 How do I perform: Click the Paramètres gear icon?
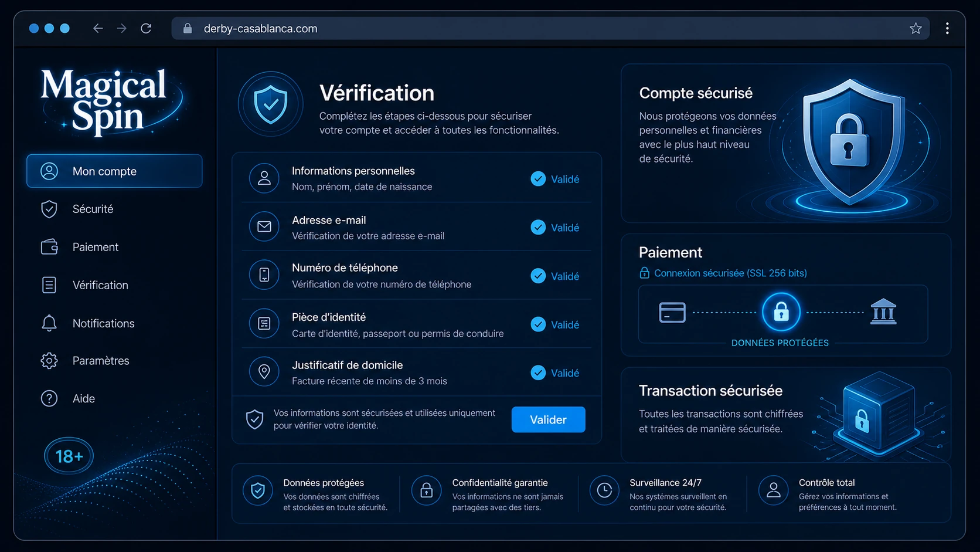coord(49,361)
